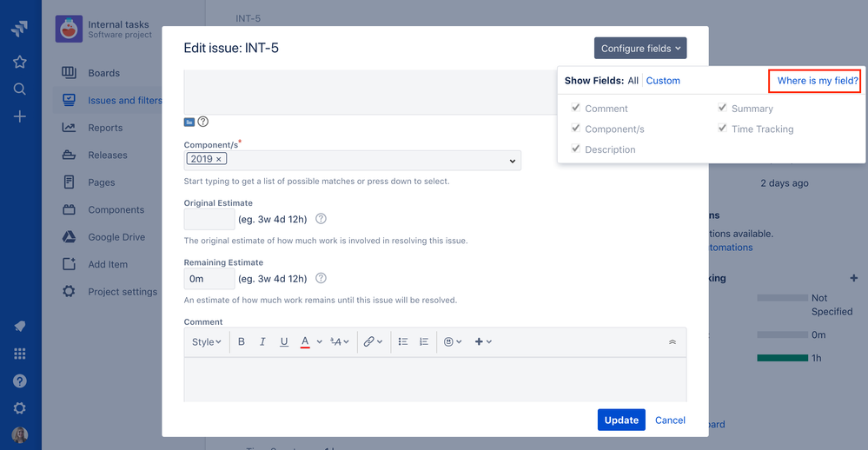Screen dimensions: 868x450
Task: Click the INT-5 issue key behind the dialog
Action: coord(248,18)
